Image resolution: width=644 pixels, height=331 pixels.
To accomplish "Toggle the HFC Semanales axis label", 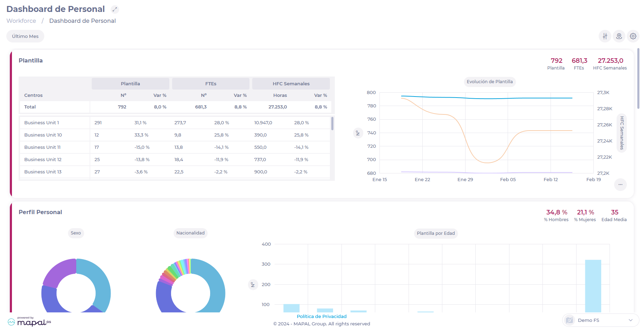I will (x=622, y=133).
